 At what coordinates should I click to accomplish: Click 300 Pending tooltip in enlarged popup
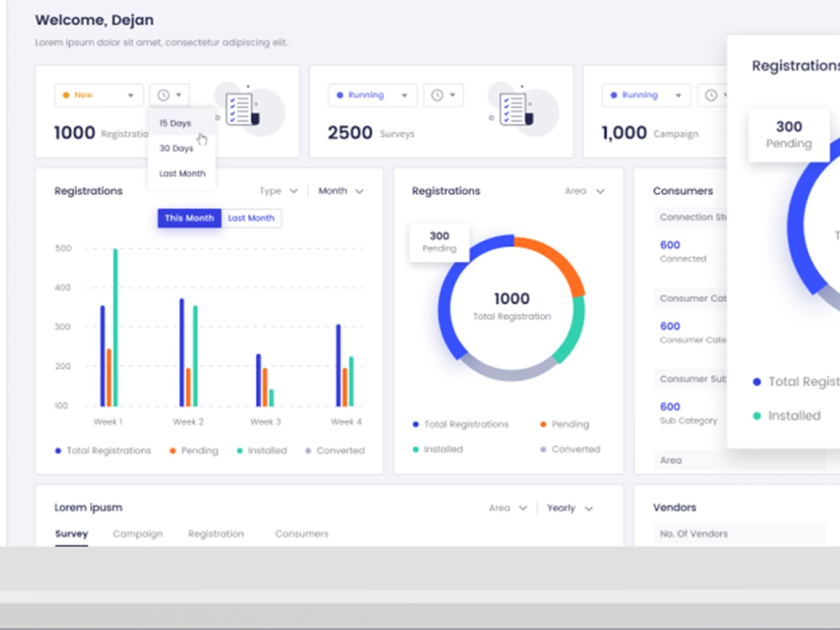pyautogui.click(x=789, y=134)
